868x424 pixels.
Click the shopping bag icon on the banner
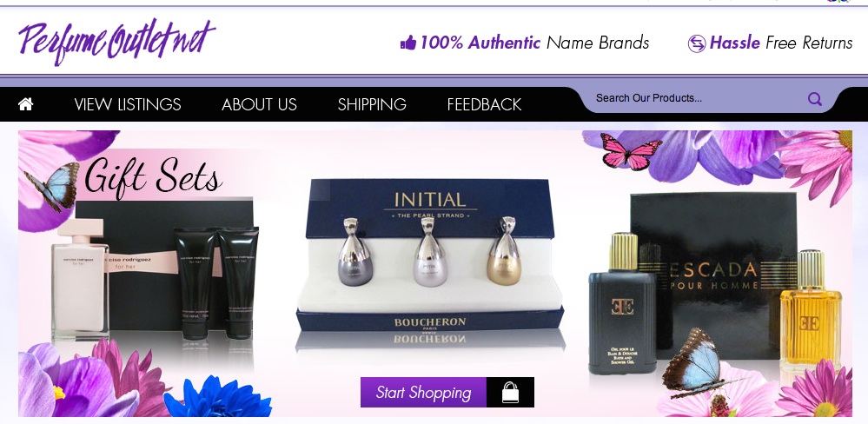click(510, 393)
